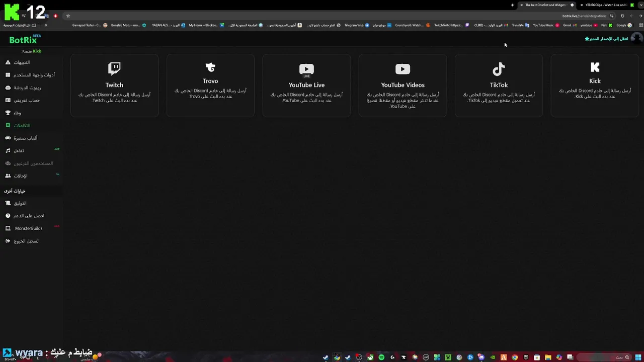Open the Trovo integration card
The width and height of the screenshot is (644, 362).
210,85
